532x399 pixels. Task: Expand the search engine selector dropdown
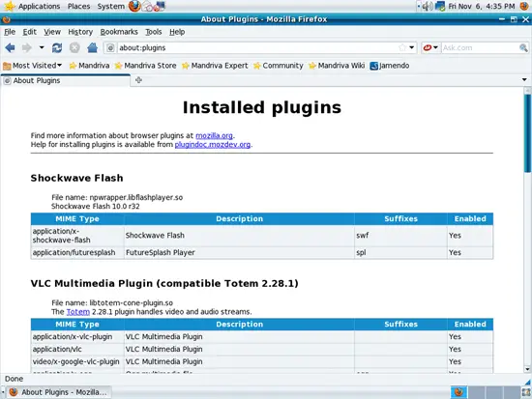click(430, 47)
